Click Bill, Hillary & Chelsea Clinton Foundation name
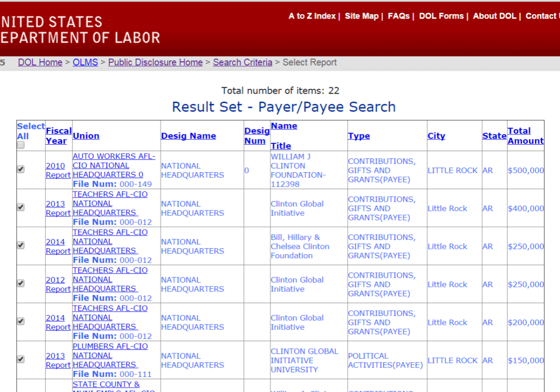 coord(300,247)
